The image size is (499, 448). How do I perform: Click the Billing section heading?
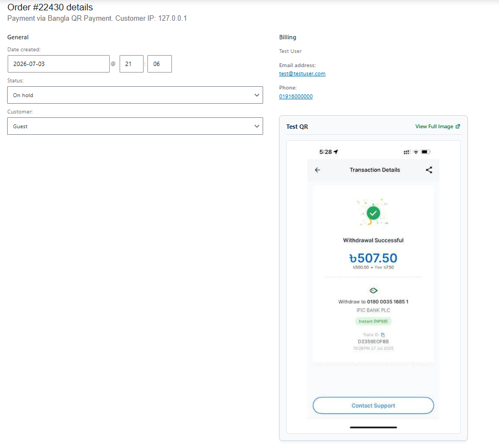288,37
